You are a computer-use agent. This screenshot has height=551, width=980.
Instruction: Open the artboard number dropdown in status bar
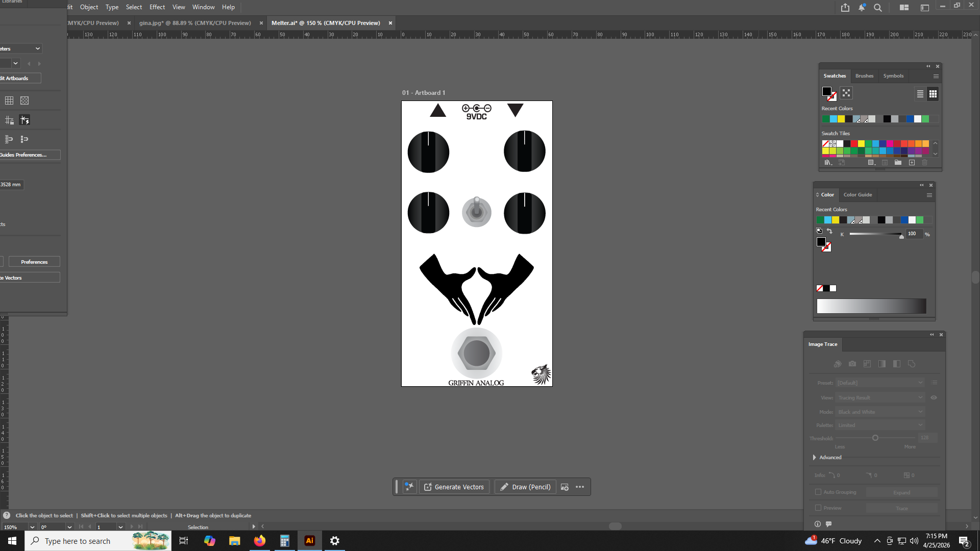120,527
